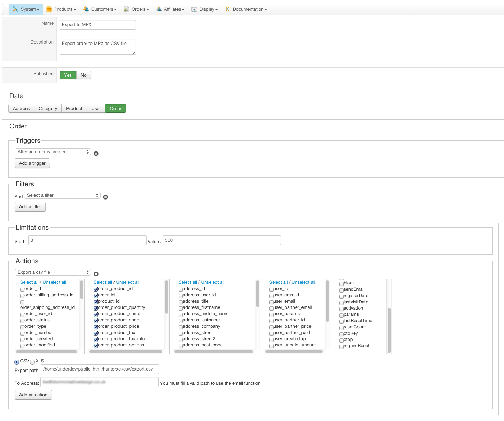Viewport: 504px width, 421px height.
Task: Click the Name input field
Action: click(x=98, y=25)
